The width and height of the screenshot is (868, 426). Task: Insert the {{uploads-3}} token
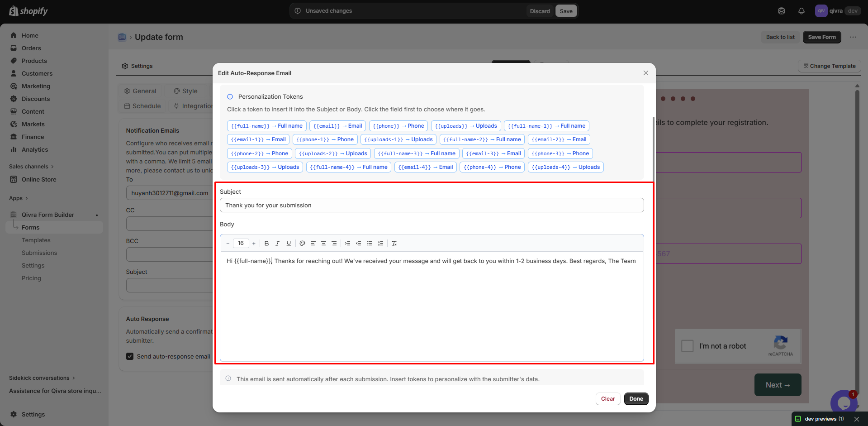[x=265, y=167]
